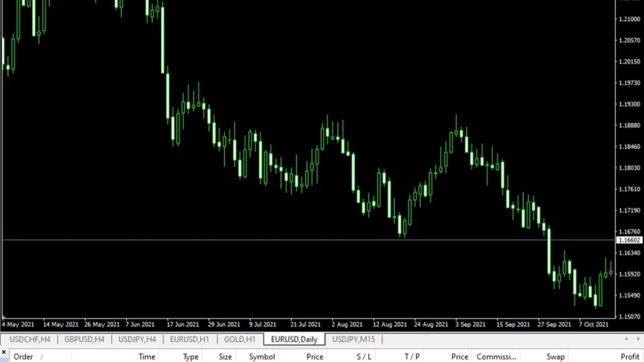Click the 1.16602 price label on axis

pyautogui.click(x=629, y=240)
